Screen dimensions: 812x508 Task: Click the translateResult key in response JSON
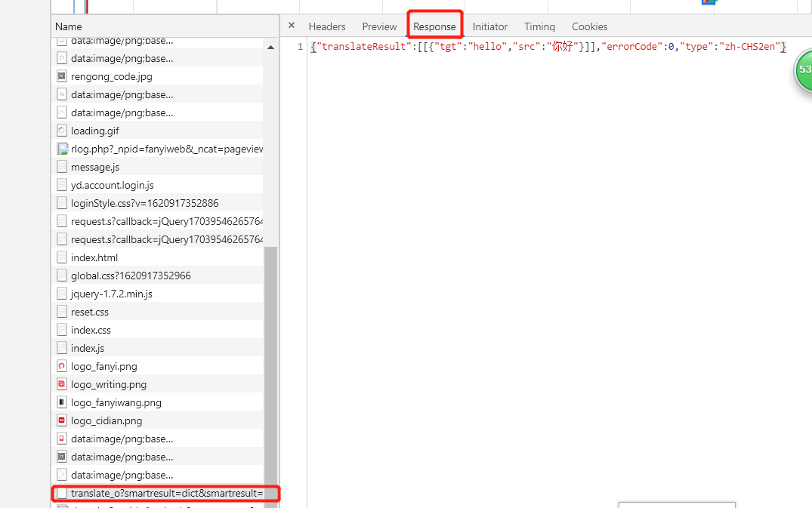363,47
